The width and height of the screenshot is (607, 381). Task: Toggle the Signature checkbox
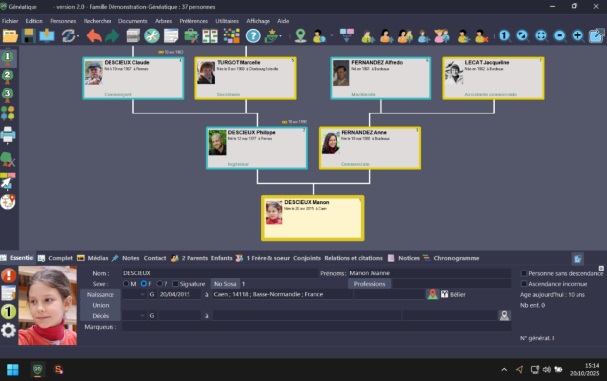[x=175, y=284]
